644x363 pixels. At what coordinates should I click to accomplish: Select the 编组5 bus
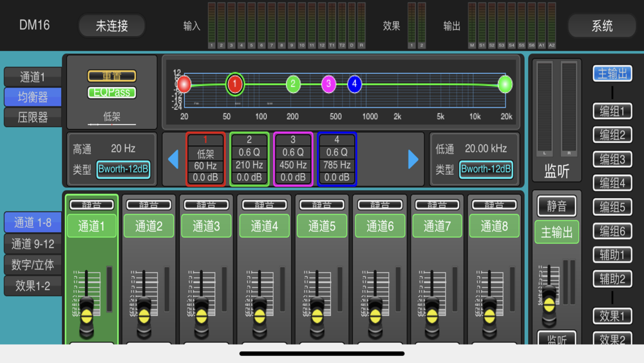[x=612, y=207]
